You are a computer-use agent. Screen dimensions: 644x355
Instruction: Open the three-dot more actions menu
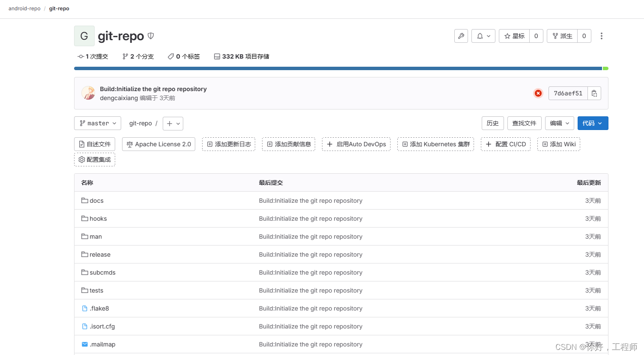tap(601, 36)
